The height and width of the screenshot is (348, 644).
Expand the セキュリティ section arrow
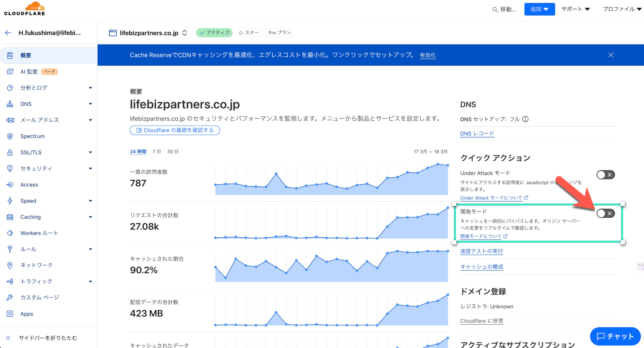91,169
